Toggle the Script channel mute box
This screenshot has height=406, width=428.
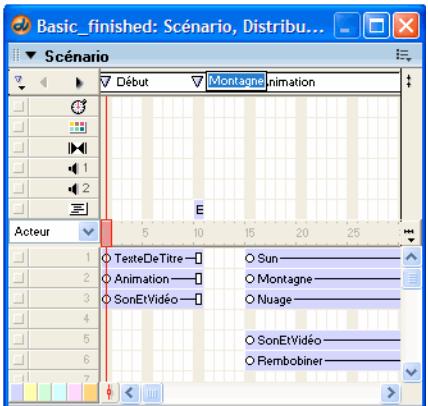point(19,209)
